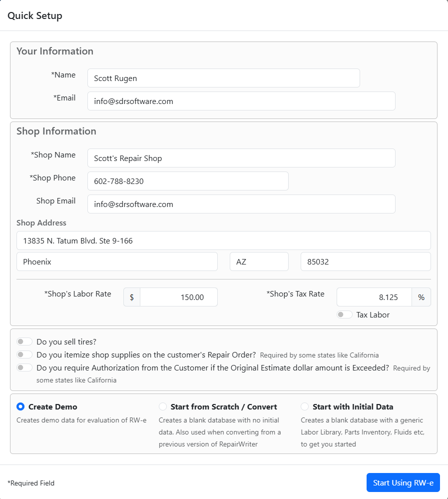Viewport: 448px width, 499px height.
Task: Enable the 'Do you sell tires?' switch
Action: pyautogui.click(x=24, y=341)
